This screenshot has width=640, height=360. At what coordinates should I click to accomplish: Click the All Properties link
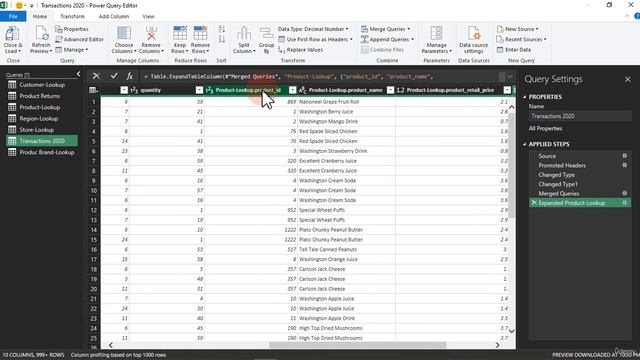(x=545, y=128)
